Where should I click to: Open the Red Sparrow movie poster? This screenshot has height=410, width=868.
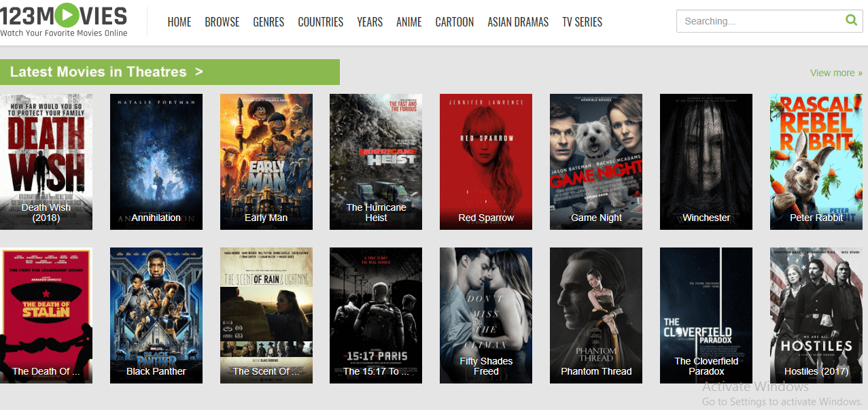click(x=486, y=162)
